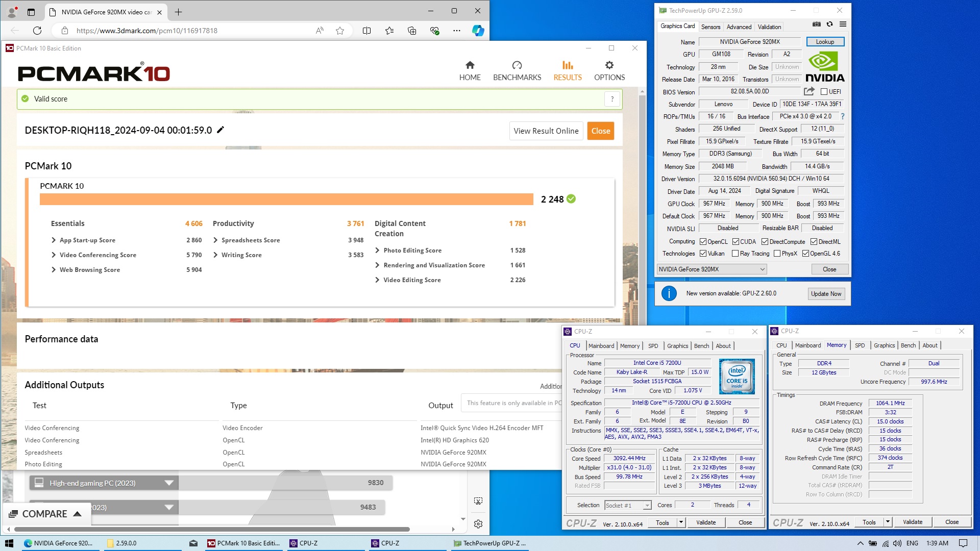The height and width of the screenshot is (551, 980).
Task: Toggle PhysX checkbox
Action: [x=777, y=254]
